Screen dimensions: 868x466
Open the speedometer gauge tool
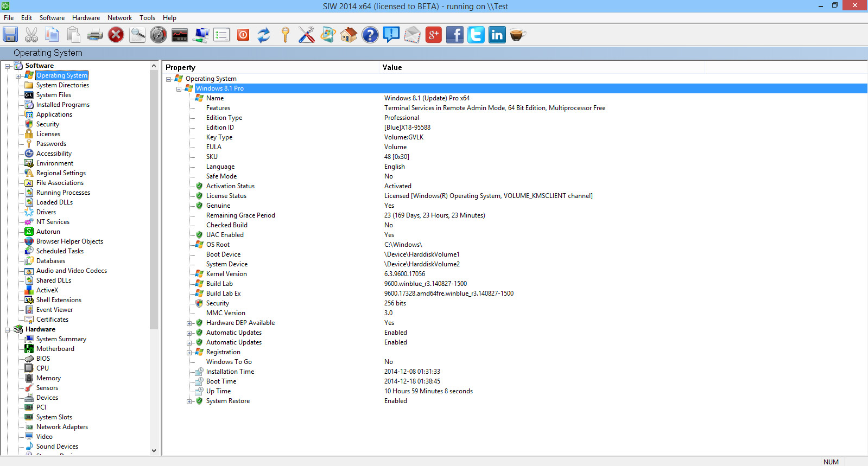pyautogui.click(x=159, y=35)
